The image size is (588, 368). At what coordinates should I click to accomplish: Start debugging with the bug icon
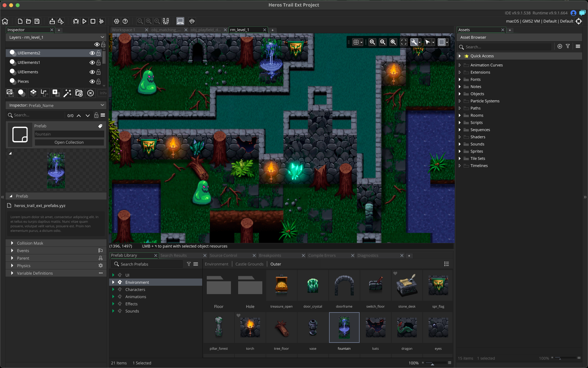(x=76, y=21)
